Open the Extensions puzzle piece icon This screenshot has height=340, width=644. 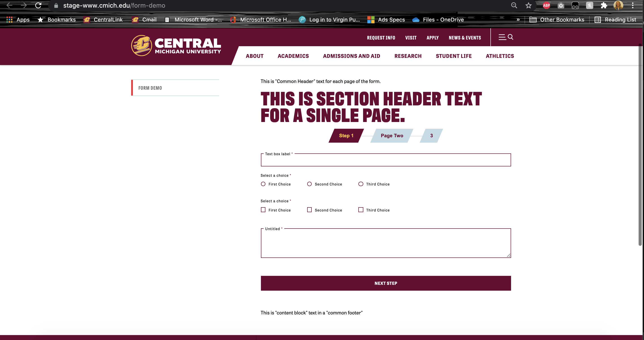604,5
